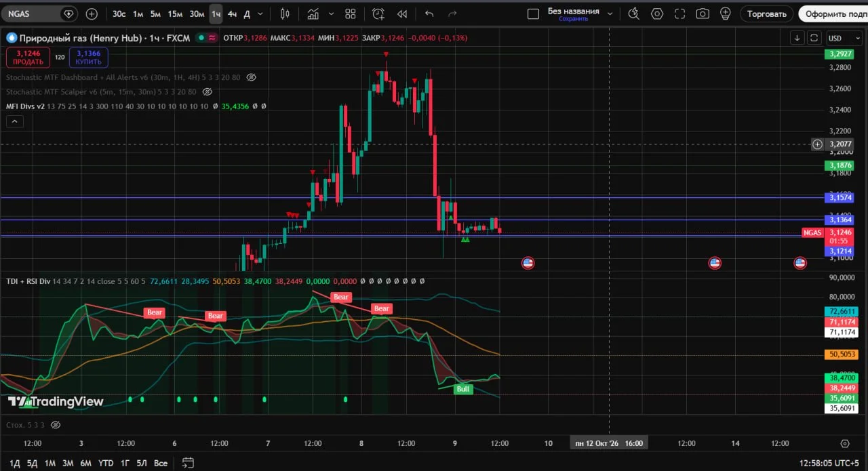
Task: Show the Stochastic MTF Scalper indicator
Action: (x=208, y=91)
